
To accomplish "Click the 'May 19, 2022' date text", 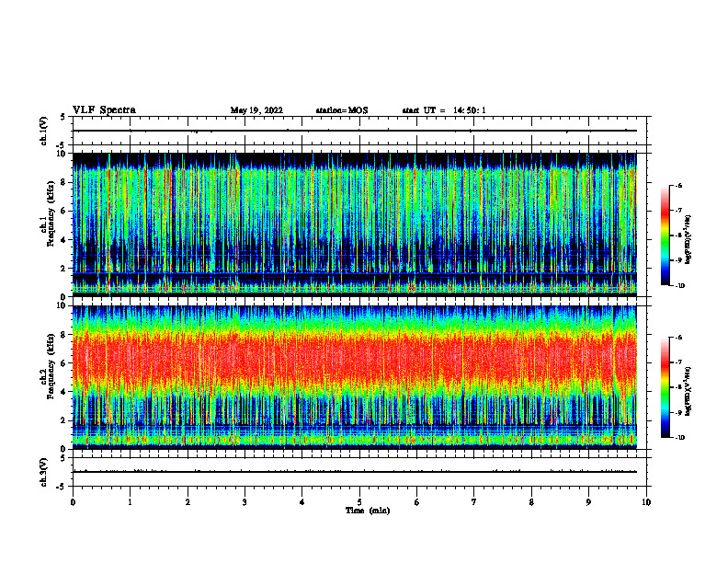I will [256, 110].
